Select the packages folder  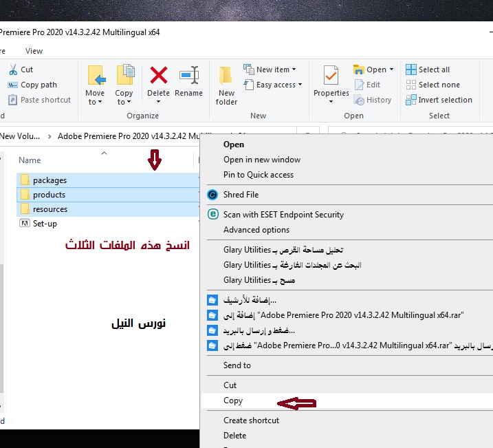pyautogui.click(x=50, y=180)
